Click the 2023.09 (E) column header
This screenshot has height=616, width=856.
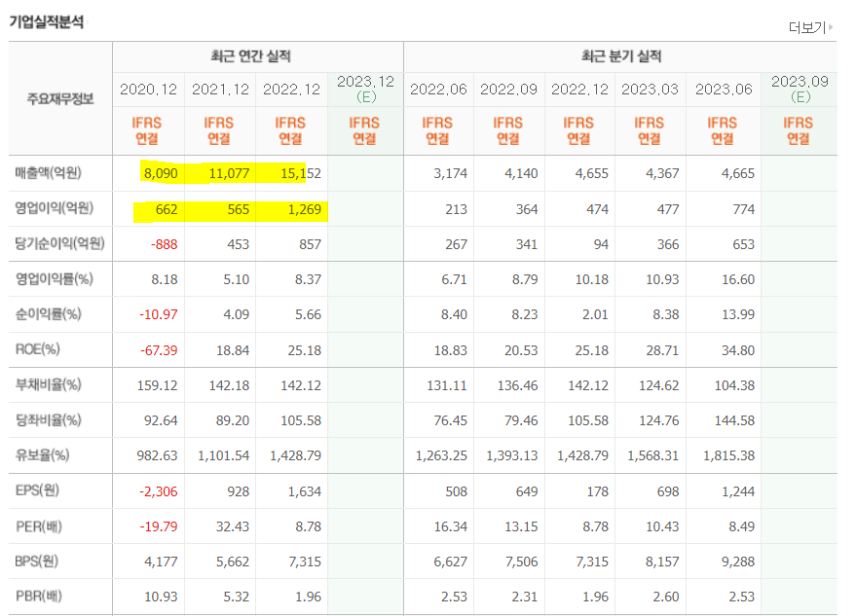pyautogui.click(x=800, y=89)
